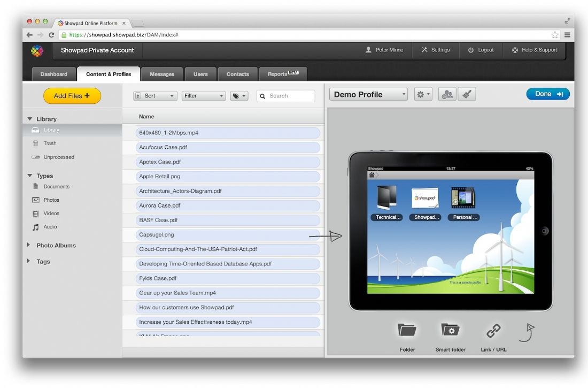This screenshot has height=388, width=588.
Task: Open the Demo Profile selector dropdown
Action: click(368, 94)
